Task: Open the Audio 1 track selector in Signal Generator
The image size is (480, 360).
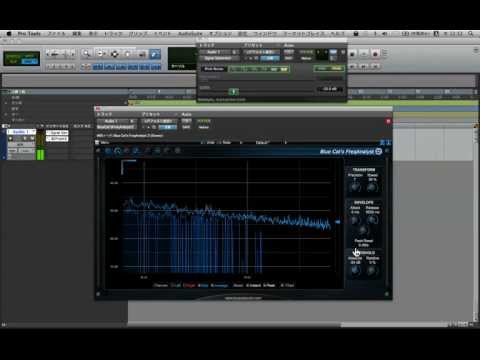Action: 215,52
